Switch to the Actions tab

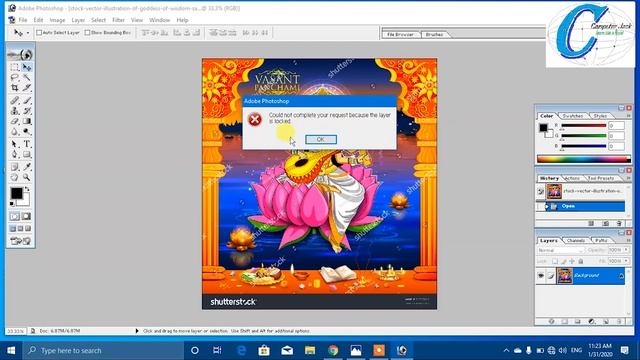coord(572,178)
